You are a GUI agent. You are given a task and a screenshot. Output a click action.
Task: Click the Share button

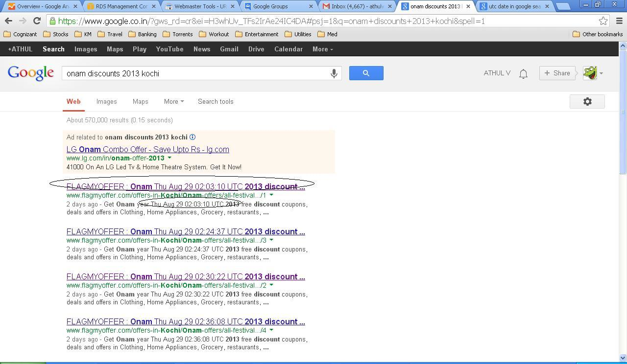557,73
